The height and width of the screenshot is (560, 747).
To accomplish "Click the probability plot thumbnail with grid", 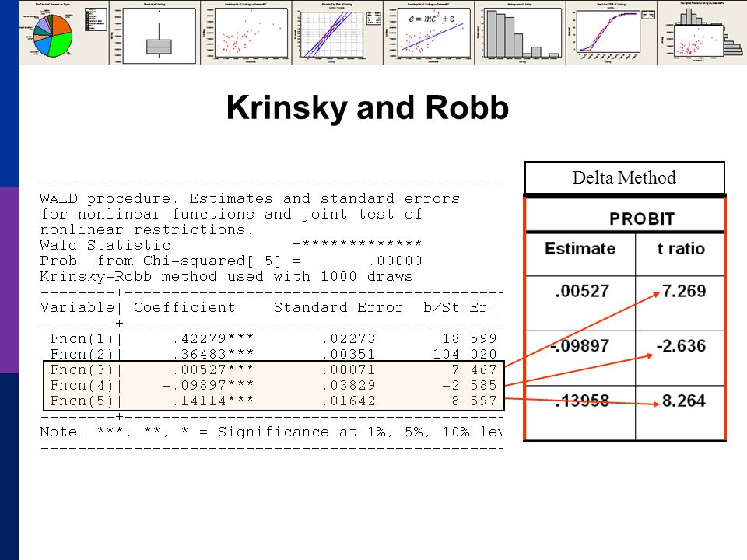I will coord(337,33).
